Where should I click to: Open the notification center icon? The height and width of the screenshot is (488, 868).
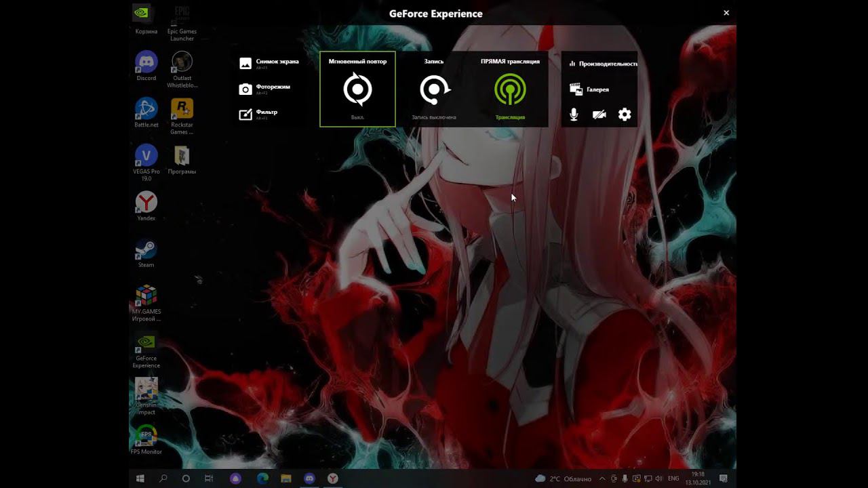(x=724, y=479)
